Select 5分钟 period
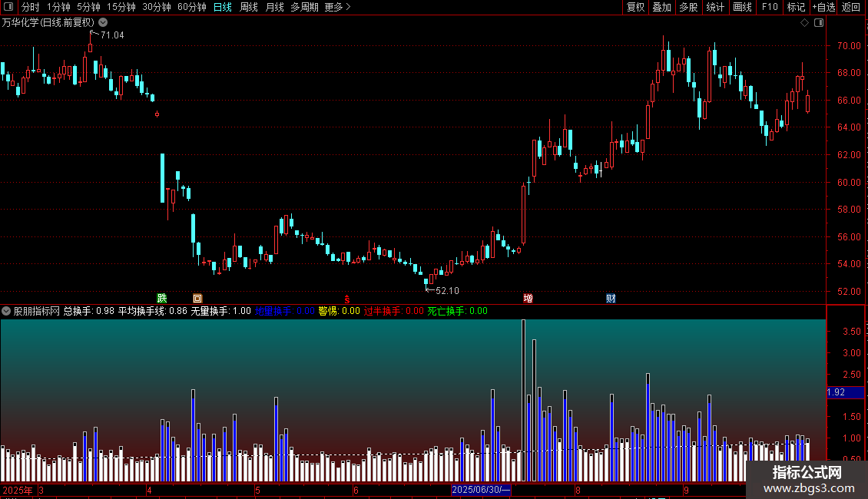The height and width of the screenshot is (499, 868). 88,7
